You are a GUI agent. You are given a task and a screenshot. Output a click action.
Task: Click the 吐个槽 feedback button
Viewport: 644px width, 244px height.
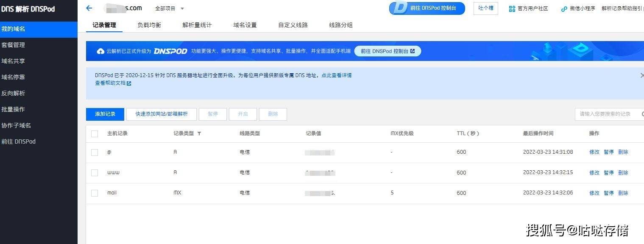click(486, 8)
